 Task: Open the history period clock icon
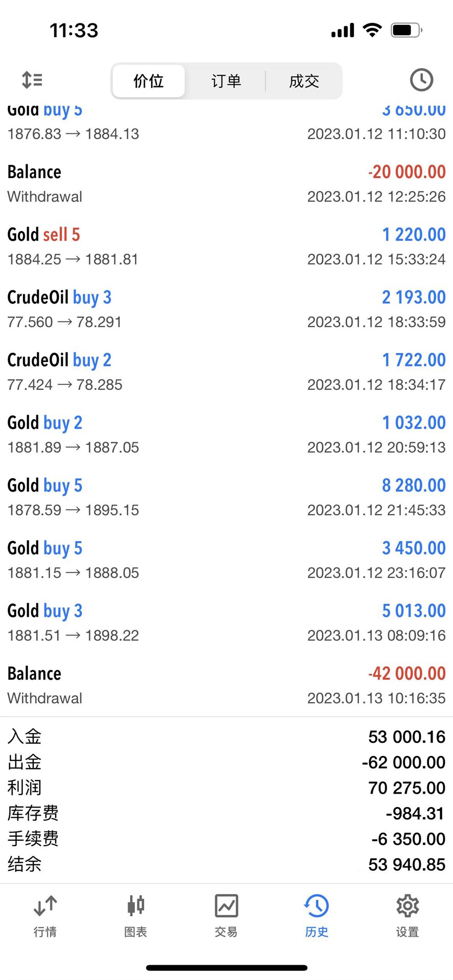click(421, 80)
